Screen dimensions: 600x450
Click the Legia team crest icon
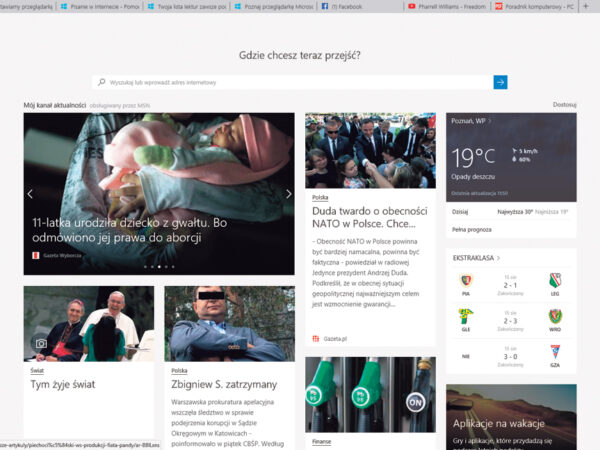point(555,281)
